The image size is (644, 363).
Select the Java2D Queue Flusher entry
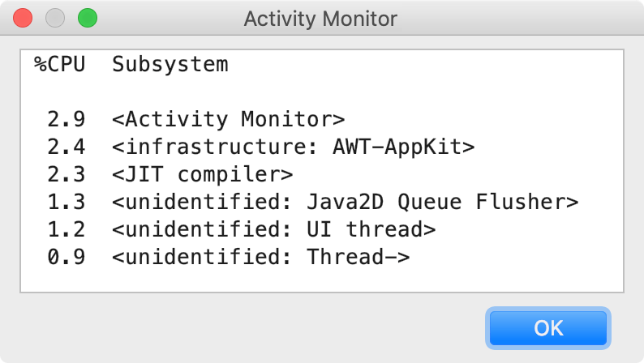[x=345, y=202]
